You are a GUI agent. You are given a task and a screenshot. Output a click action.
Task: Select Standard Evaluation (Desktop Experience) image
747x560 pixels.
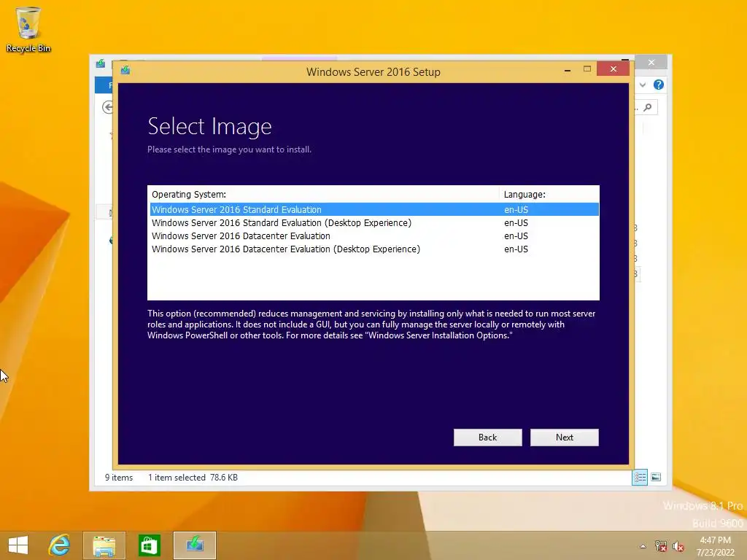click(374, 223)
